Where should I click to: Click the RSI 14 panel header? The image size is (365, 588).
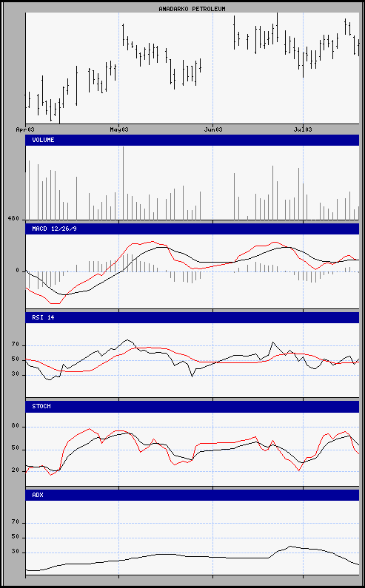(192, 317)
